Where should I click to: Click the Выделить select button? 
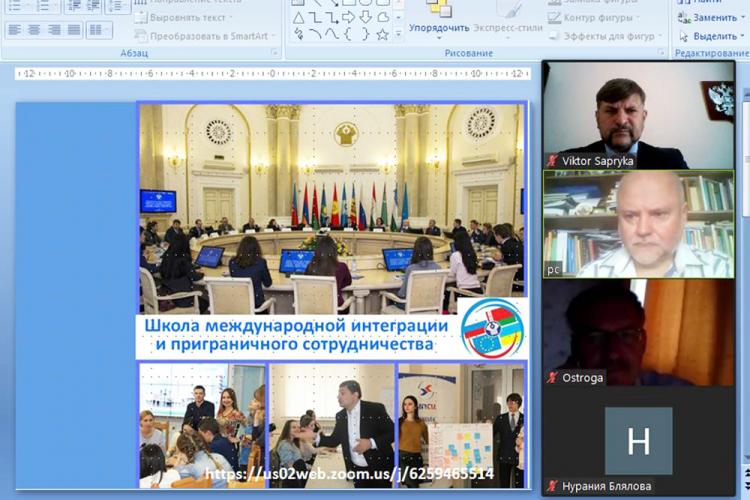(x=708, y=36)
